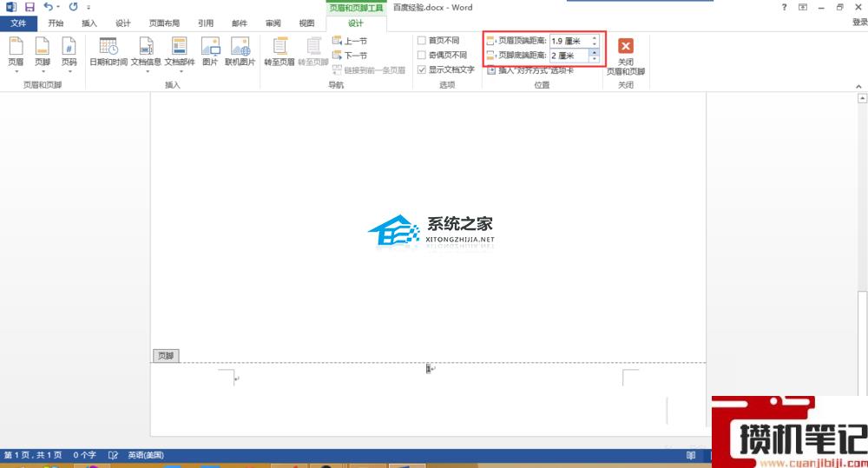Open ribbon display options icon
The height and width of the screenshot is (468, 868).
[x=803, y=7]
